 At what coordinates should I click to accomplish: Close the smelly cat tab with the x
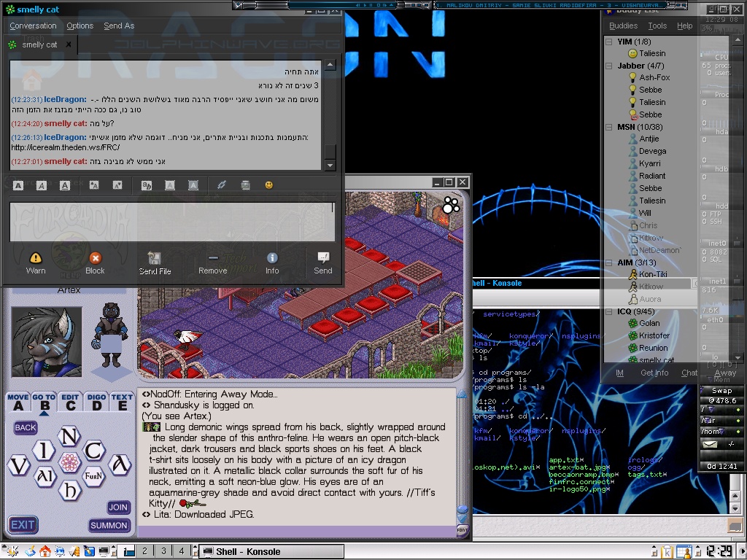tap(69, 44)
